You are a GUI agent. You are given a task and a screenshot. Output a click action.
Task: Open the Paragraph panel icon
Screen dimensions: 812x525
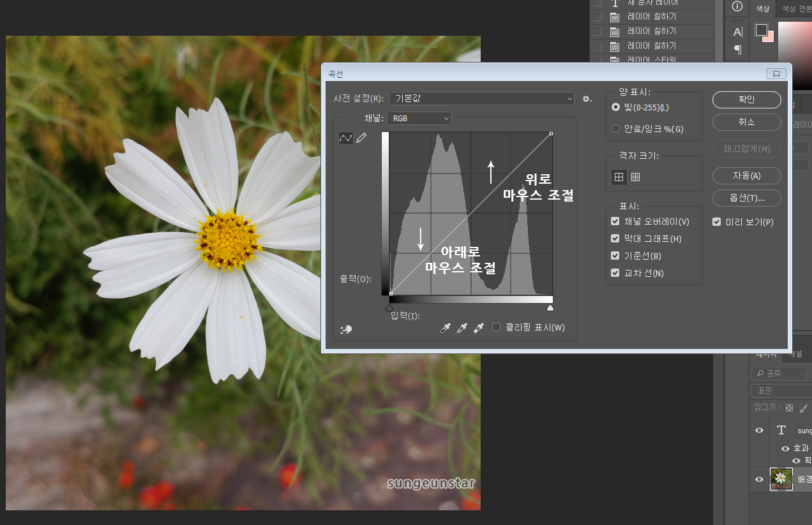coord(737,49)
